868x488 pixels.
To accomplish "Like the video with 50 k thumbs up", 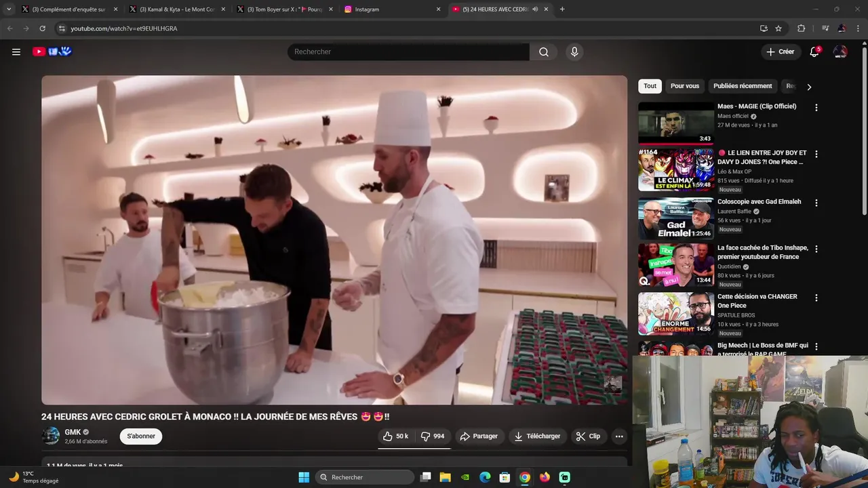I will [395, 436].
